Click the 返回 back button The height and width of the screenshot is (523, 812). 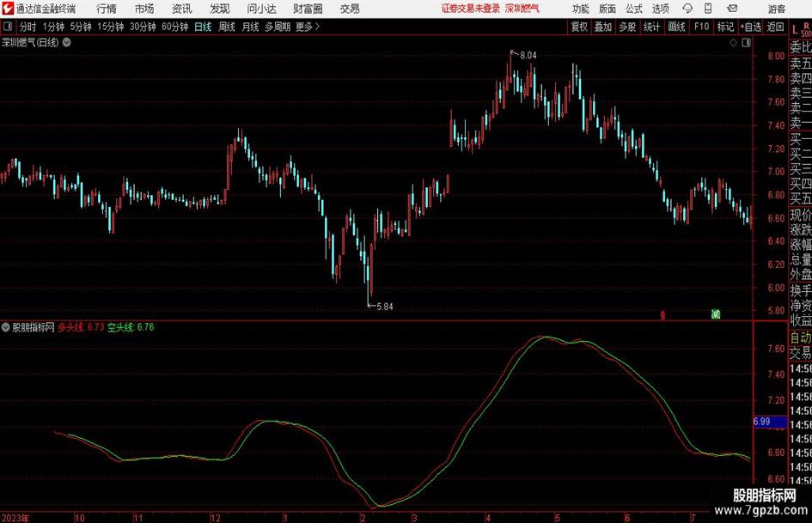click(x=775, y=27)
